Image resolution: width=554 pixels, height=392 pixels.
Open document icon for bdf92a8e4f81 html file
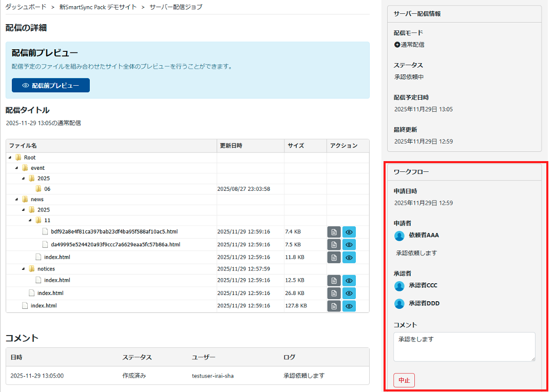(x=334, y=232)
